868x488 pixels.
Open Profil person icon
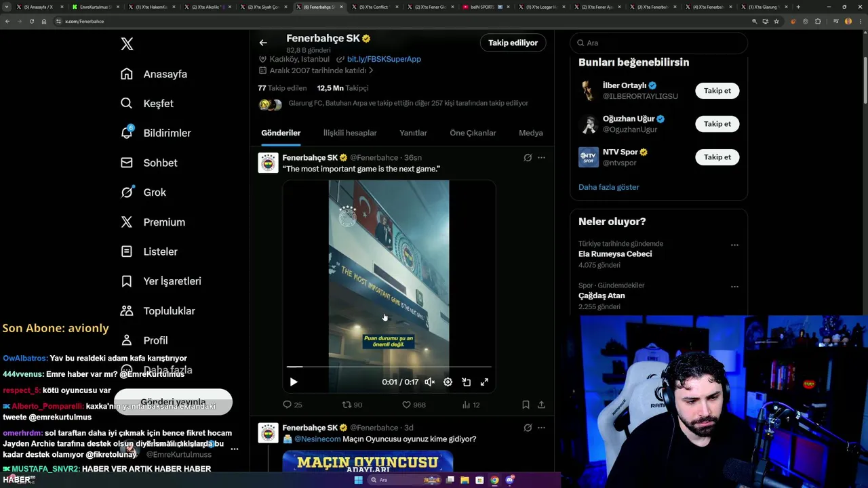127,340
